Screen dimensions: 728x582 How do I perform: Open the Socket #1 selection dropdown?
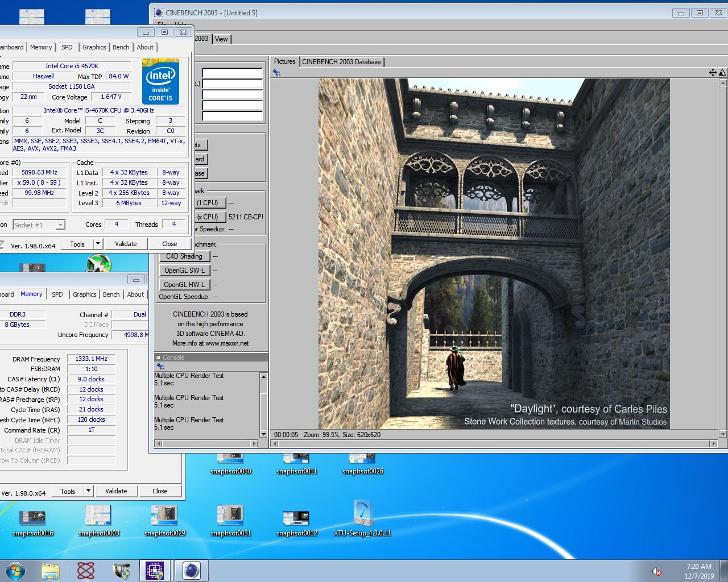(x=39, y=225)
